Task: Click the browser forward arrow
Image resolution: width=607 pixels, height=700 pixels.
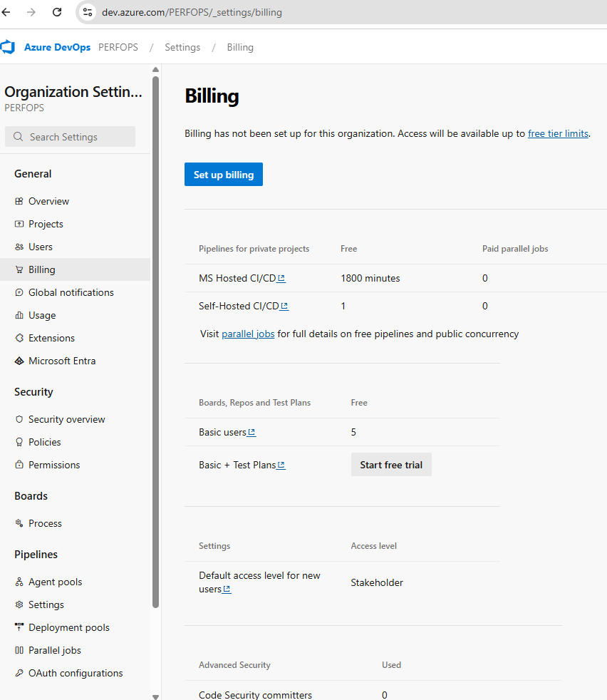Action: tap(31, 12)
